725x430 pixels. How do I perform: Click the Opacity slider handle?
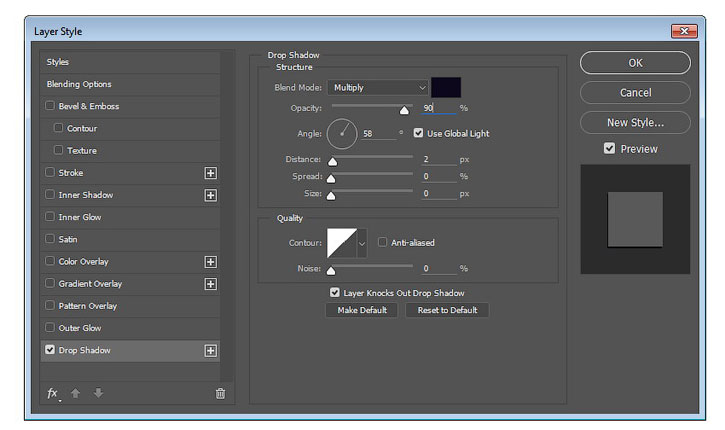coord(404,110)
